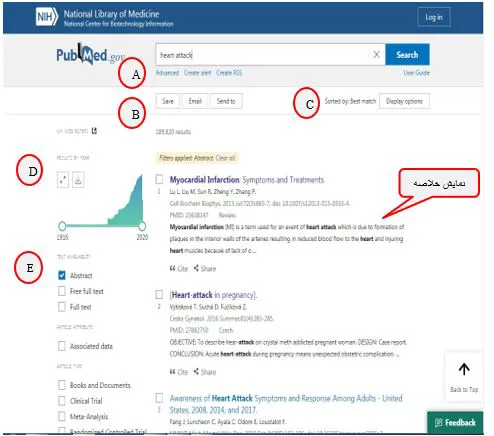Cite the Myocardial Infarction article
This screenshot has height=436, width=494.
[179, 268]
